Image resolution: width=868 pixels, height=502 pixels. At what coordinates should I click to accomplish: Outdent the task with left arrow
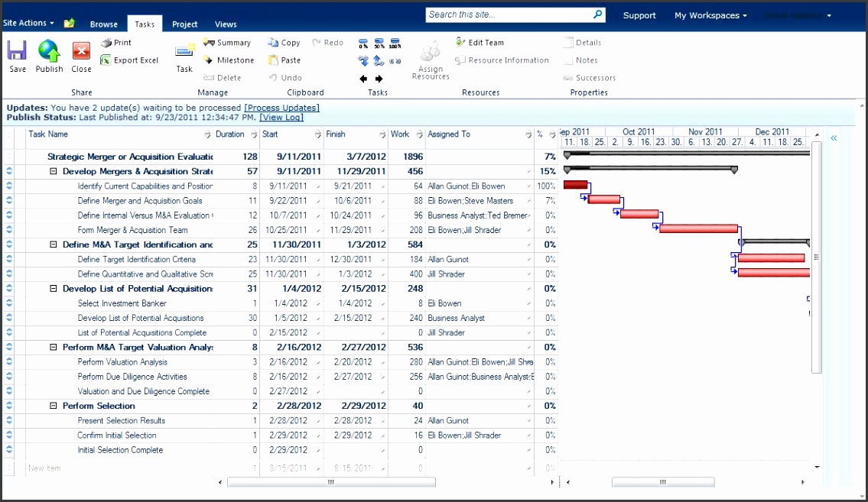coord(363,79)
